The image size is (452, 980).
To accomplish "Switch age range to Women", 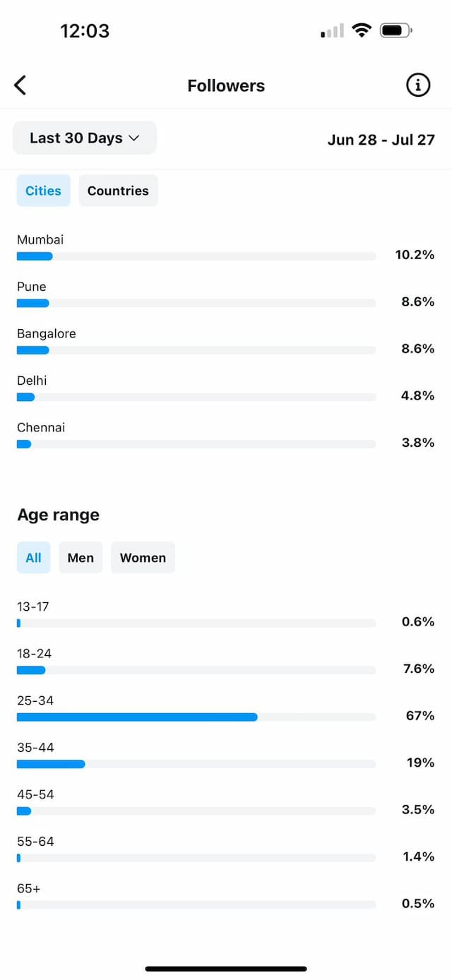I will 143,558.
